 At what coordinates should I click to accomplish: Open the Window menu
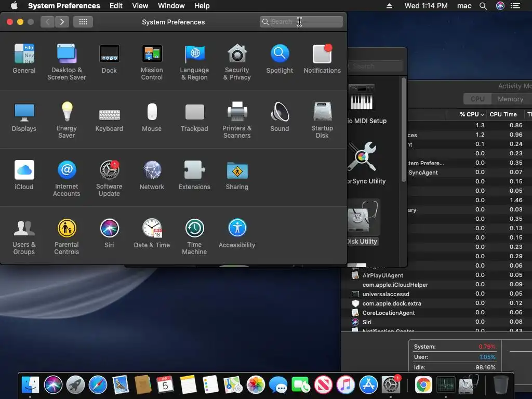pos(171,6)
